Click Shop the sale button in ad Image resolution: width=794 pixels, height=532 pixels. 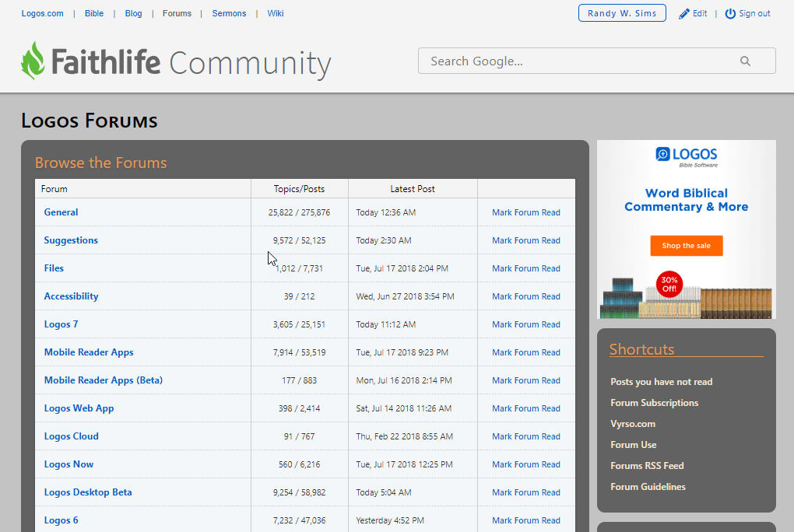(686, 246)
